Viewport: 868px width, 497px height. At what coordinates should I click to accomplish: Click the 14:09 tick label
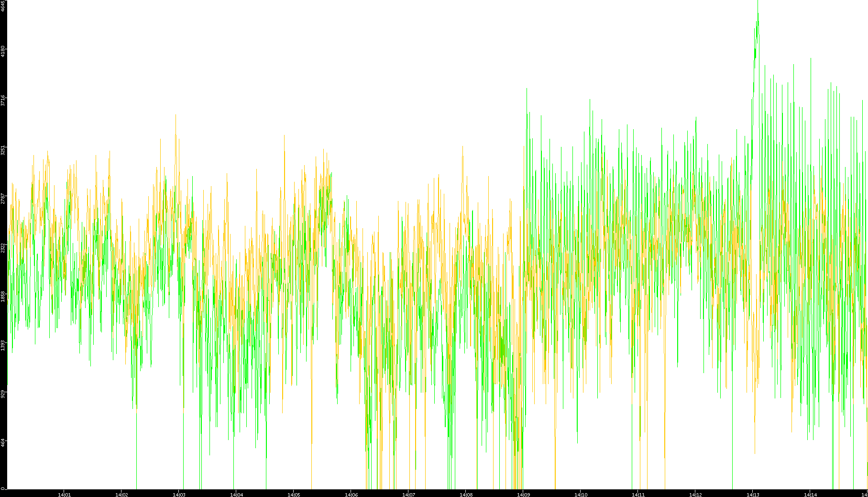[x=523, y=495]
